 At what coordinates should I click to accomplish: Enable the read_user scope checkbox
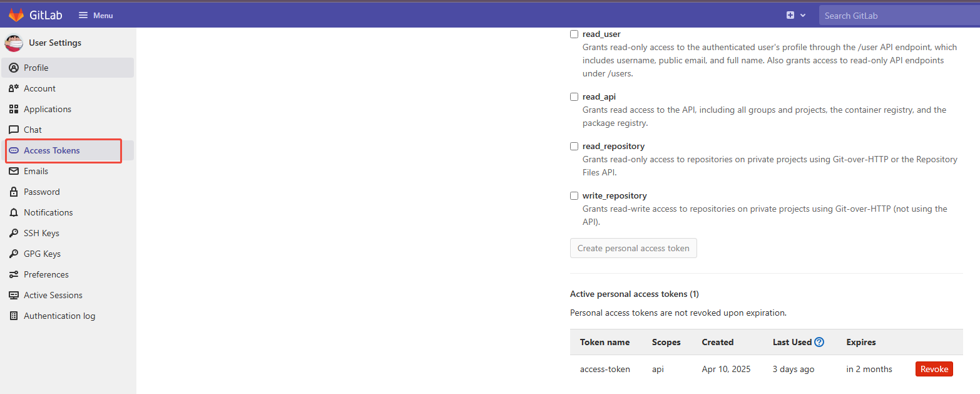point(574,34)
